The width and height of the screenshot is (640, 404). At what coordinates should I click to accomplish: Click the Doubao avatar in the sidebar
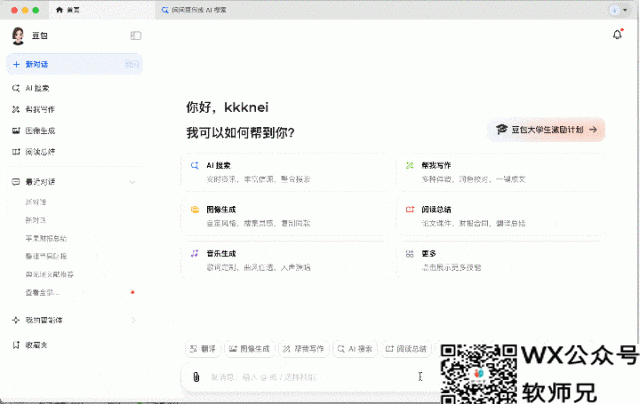pyautogui.click(x=18, y=36)
